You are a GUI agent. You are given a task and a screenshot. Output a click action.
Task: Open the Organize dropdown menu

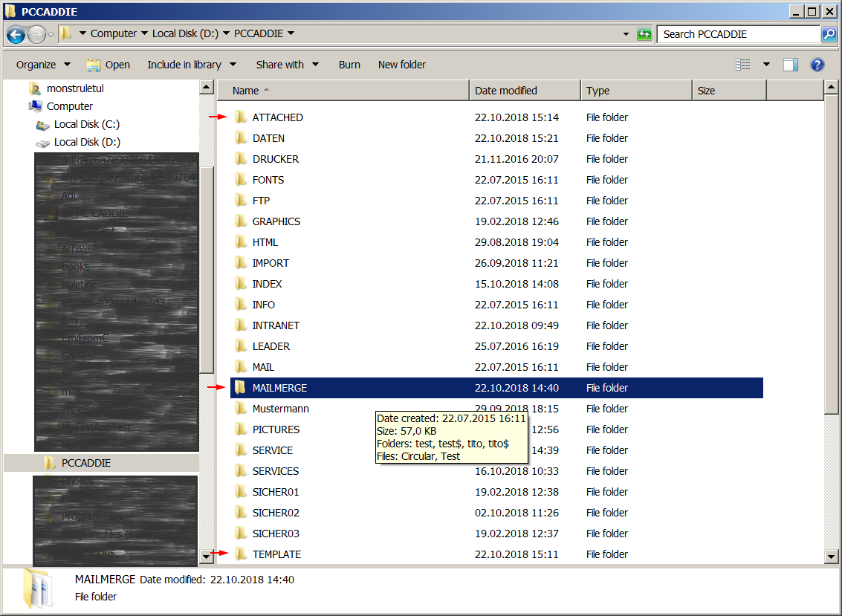tap(43, 65)
